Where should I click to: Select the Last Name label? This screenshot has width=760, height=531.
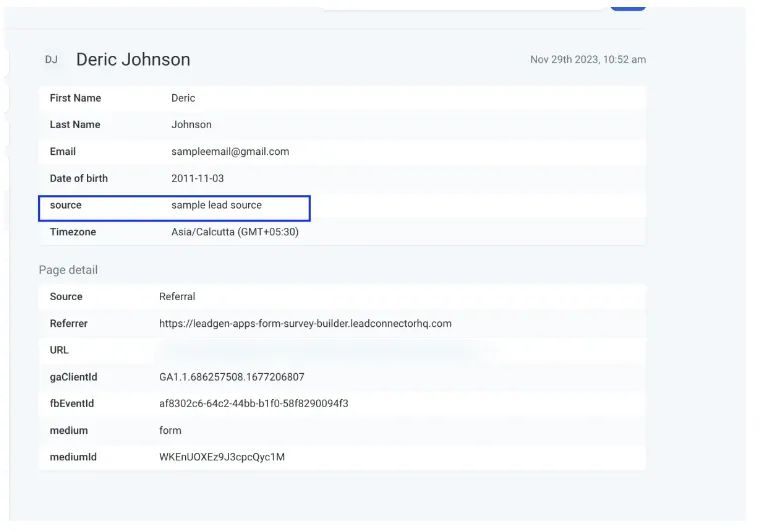click(75, 125)
